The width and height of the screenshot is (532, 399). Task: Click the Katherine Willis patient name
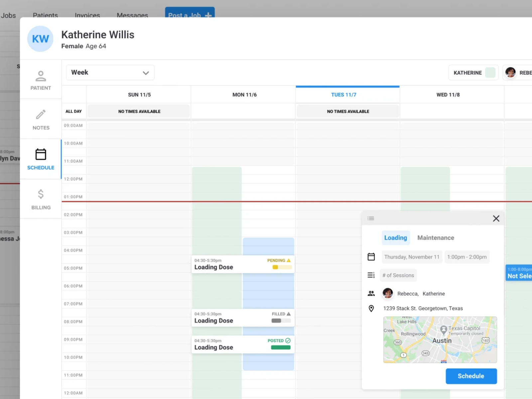pyautogui.click(x=98, y=35)
